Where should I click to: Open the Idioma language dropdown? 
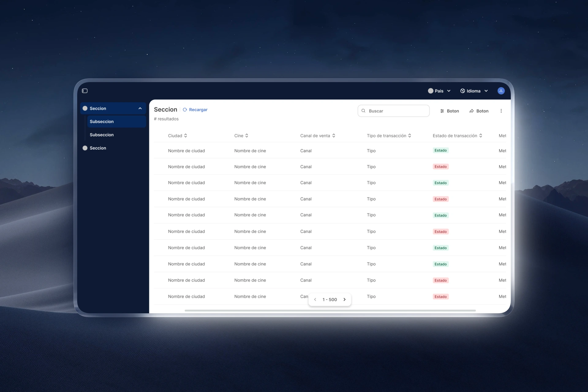[474, 91]
